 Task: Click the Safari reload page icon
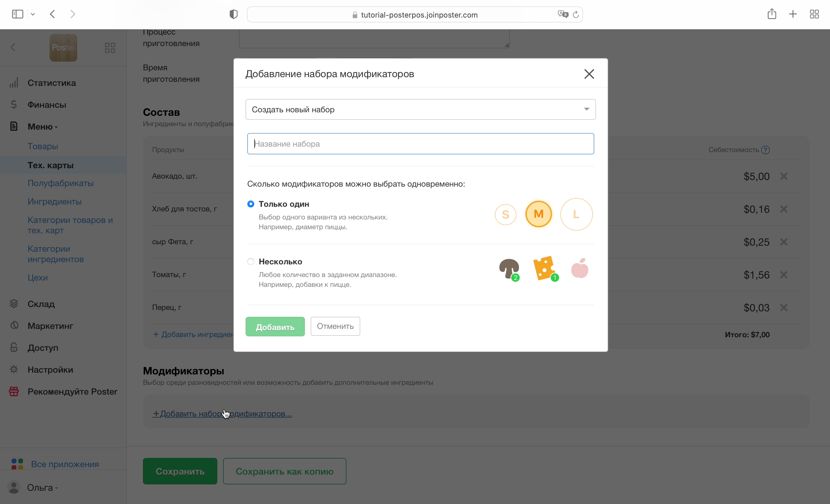tap(576, 14)
